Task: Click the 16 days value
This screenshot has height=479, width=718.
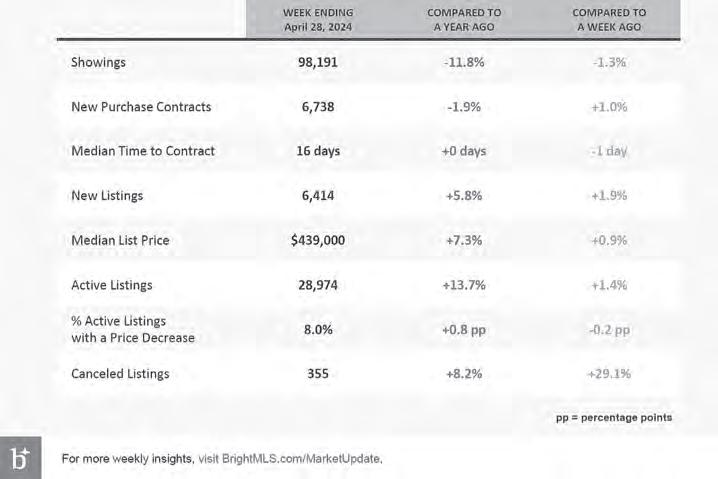Action: tap(318, 151)
